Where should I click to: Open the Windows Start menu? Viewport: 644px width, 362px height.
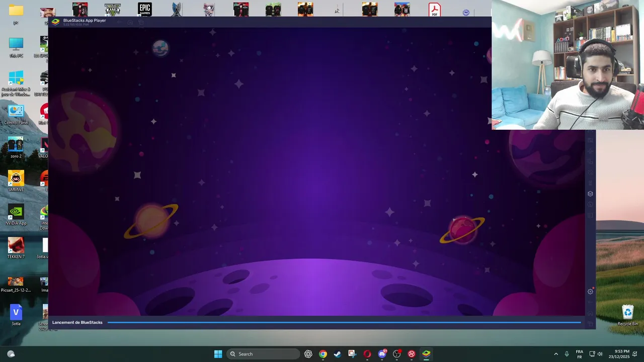[218, 354]
